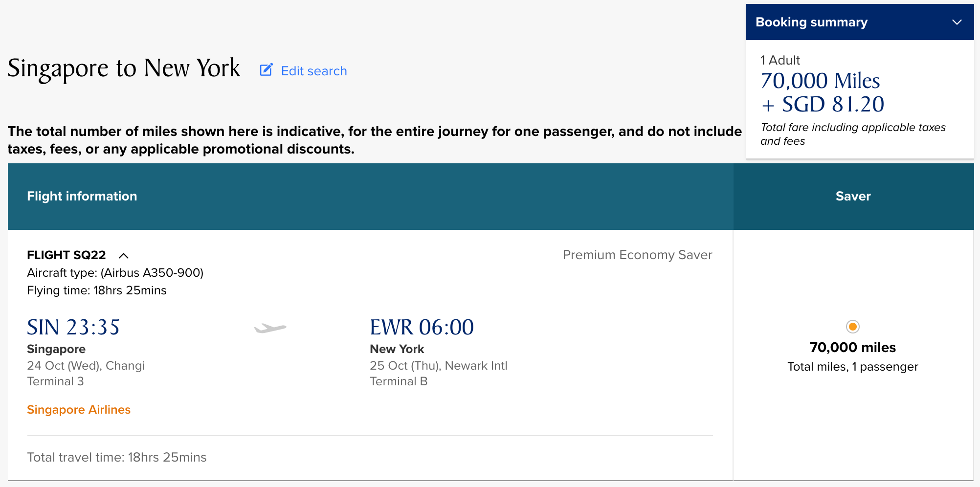Click the Flight information header
Image resolution: width=980 pixels, height=487 pixels.
82,197
